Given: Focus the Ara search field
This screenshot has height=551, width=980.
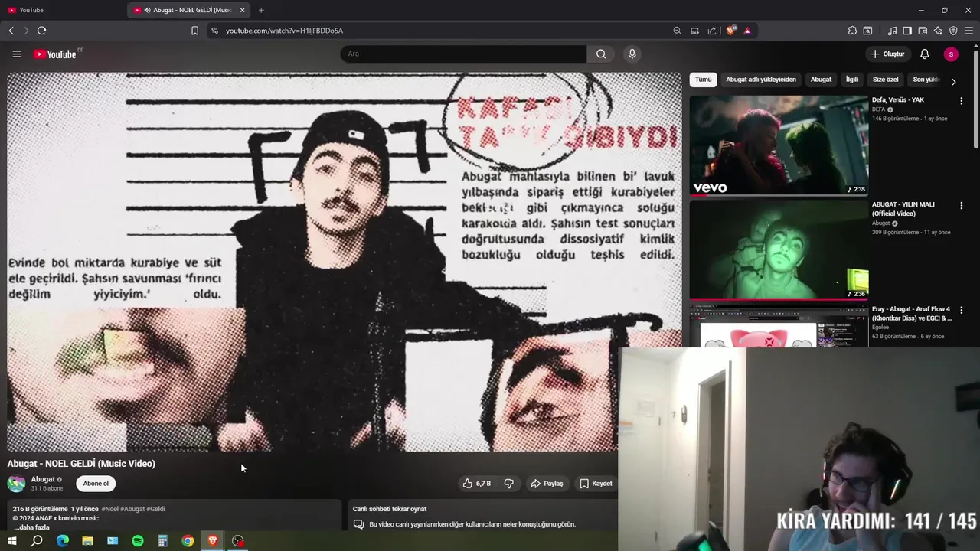Looking at the screenshot, I should tap(463, 54).
